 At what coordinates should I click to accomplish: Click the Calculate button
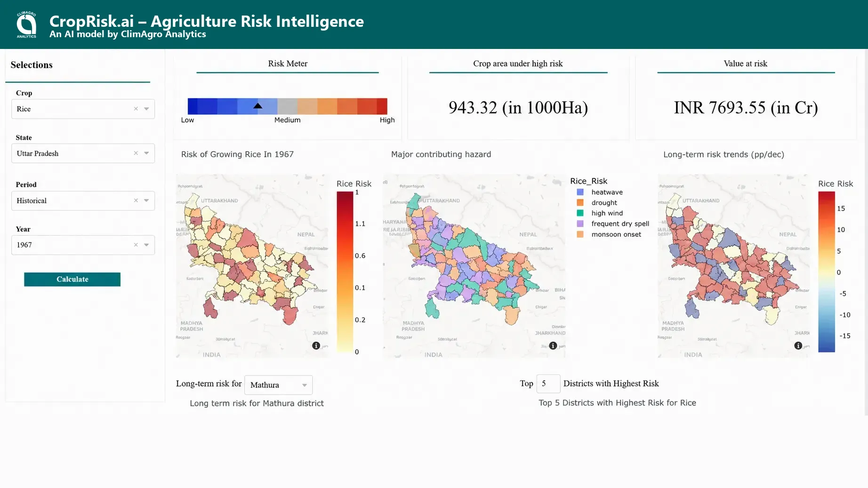tap(72, 279)
